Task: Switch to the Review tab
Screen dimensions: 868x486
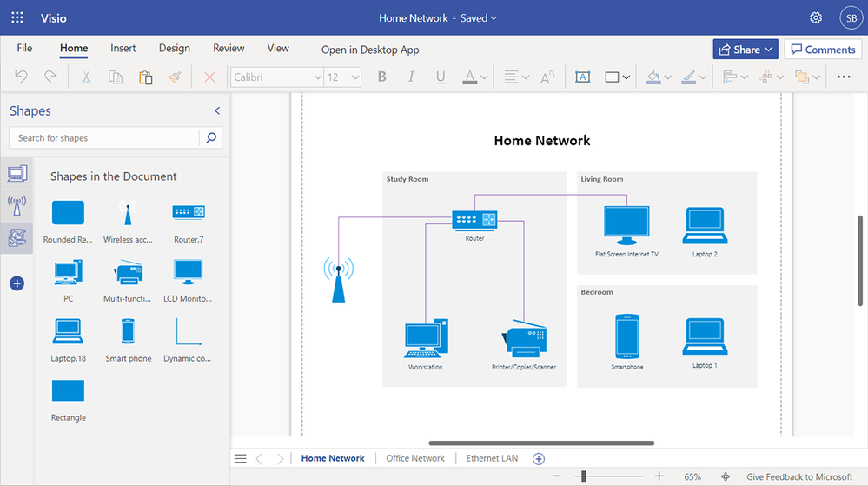Action: [229, 48]
